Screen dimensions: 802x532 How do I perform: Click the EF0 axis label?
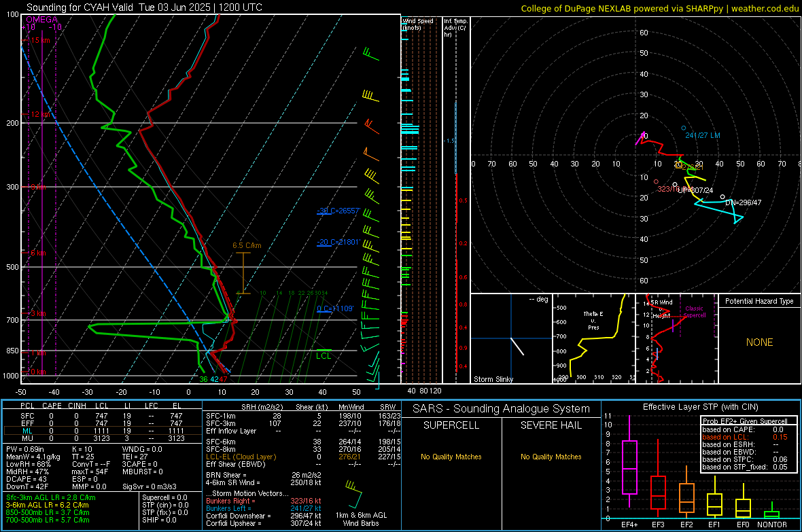[743, 525]
